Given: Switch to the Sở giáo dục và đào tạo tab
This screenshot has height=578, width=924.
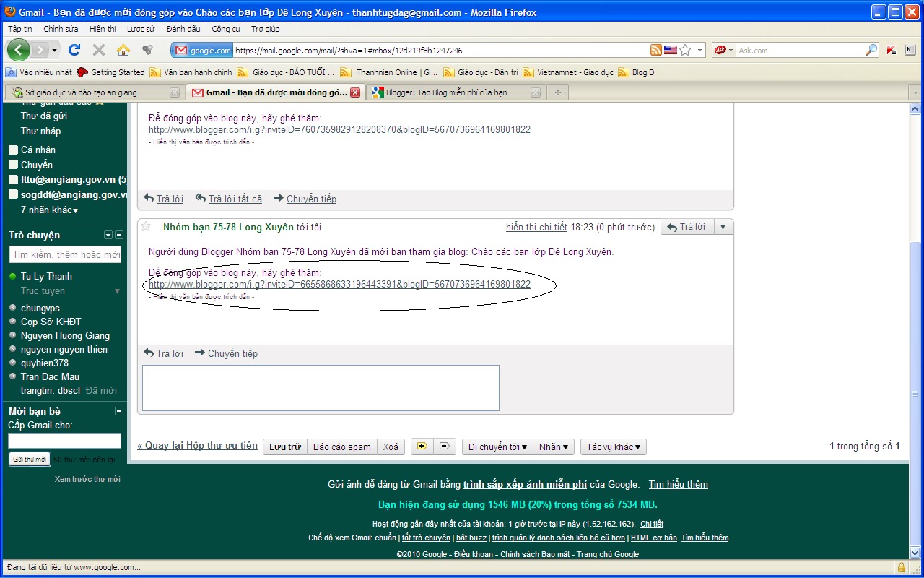Looking at the screenshot, I should coord(94,92).
